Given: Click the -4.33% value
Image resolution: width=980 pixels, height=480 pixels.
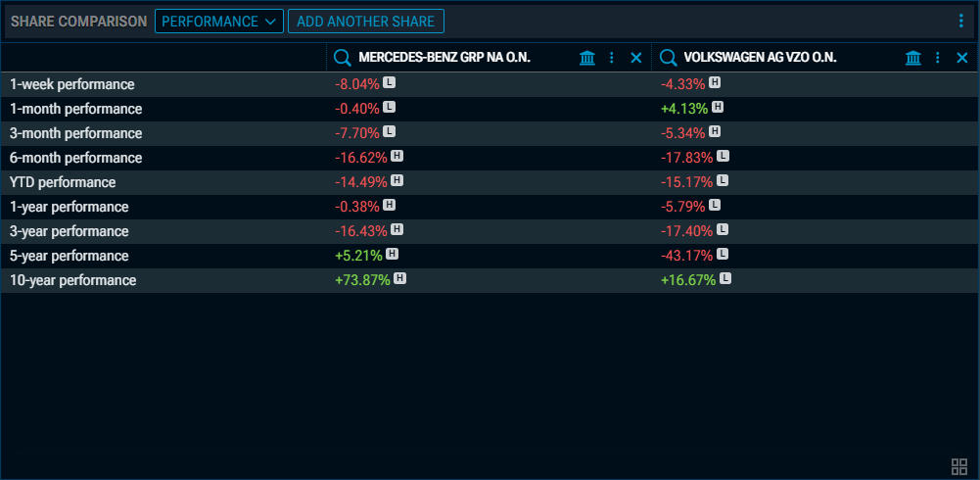Looking at the screenshot, I should pyautogui.click(x=683, y=84).
